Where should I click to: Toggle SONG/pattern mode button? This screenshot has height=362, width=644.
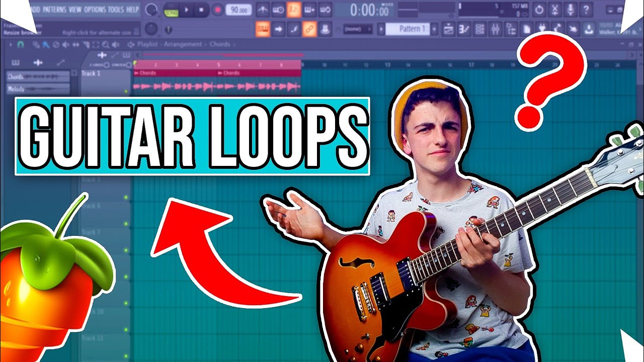pyautogui.click(x=171, y=9)
